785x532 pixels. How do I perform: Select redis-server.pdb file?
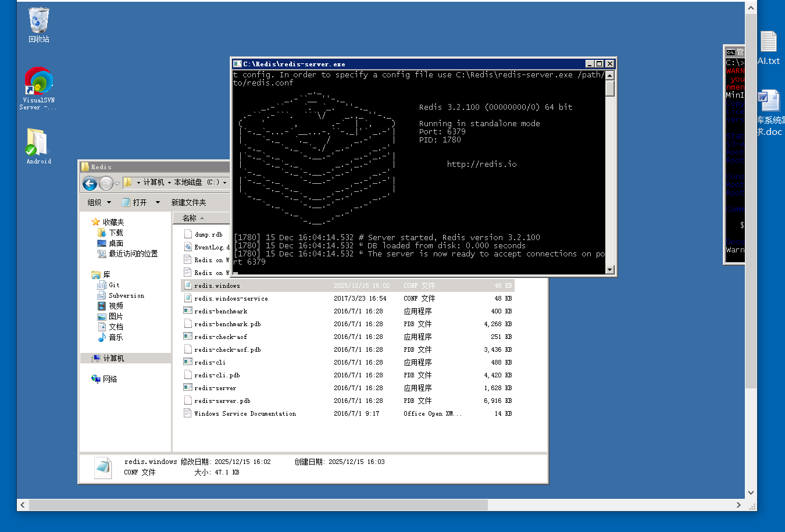(x=348, y=401)
